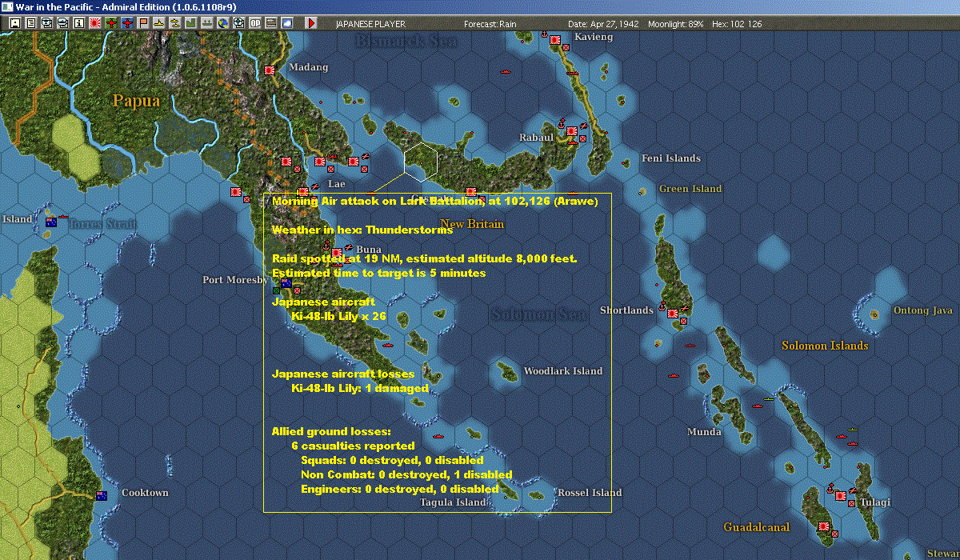The width and height of the screenshot is (960, 560).
Task: Open the document list icon in toolbar
Action: click(x=30, y=23)
